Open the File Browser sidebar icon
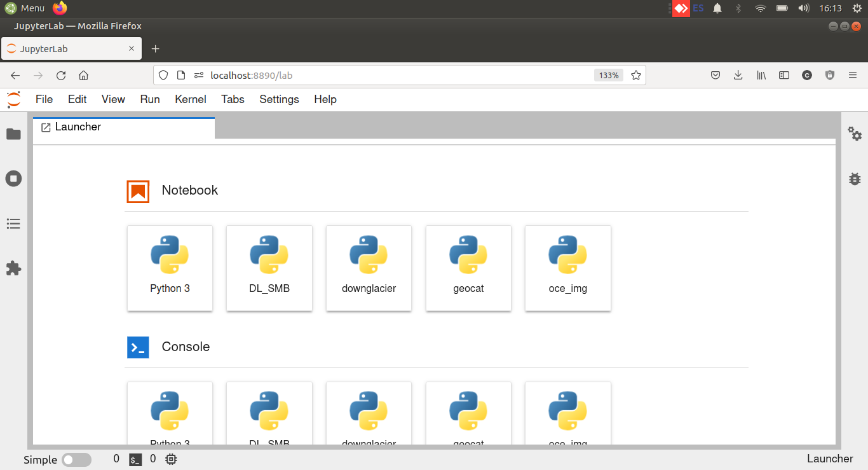 click(x=13, y=134)
